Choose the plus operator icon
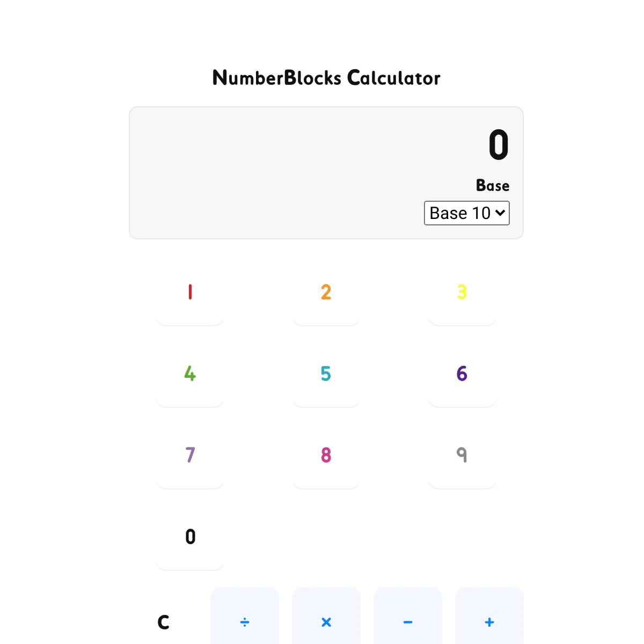 click(x=489, y=622)
